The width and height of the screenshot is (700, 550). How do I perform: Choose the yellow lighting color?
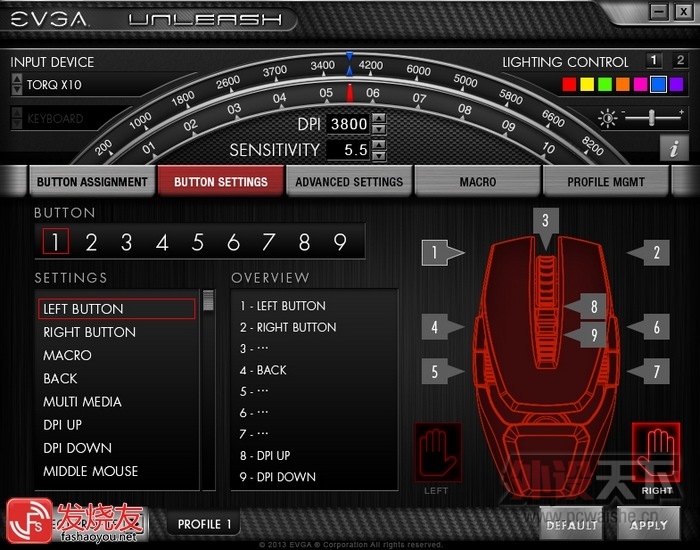[x=587, y=84]
